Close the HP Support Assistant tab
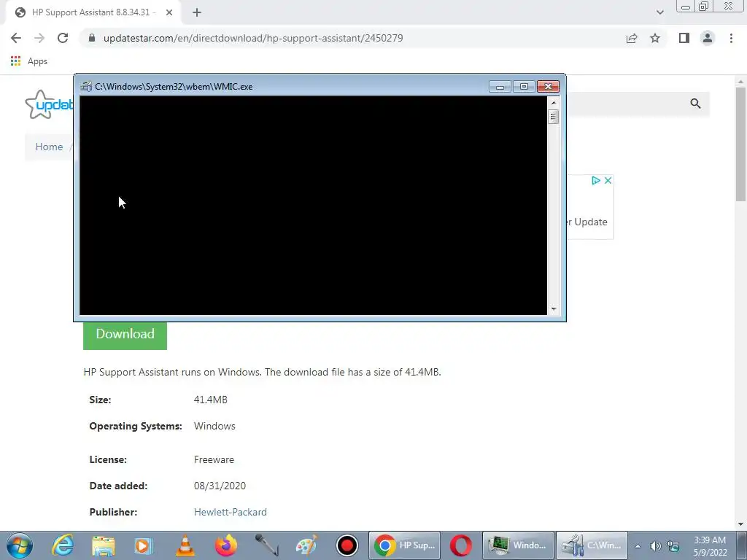 (169, 13)
